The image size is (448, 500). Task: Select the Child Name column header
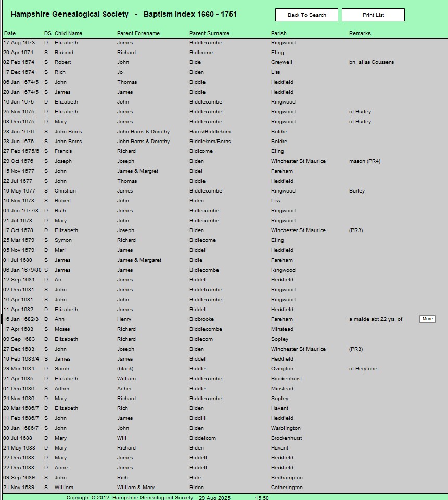pos(68,33)
